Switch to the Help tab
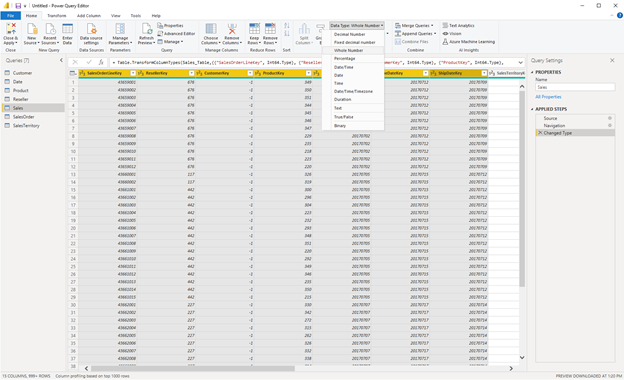Image resolution: width=624 pixels, height=380 pixels. coord(156,16)
